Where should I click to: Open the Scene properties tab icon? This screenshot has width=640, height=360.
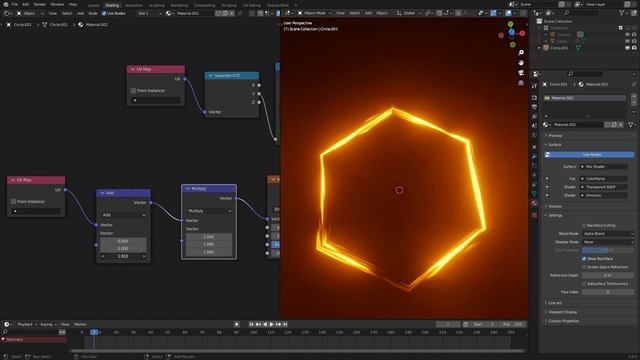point(534,126)
